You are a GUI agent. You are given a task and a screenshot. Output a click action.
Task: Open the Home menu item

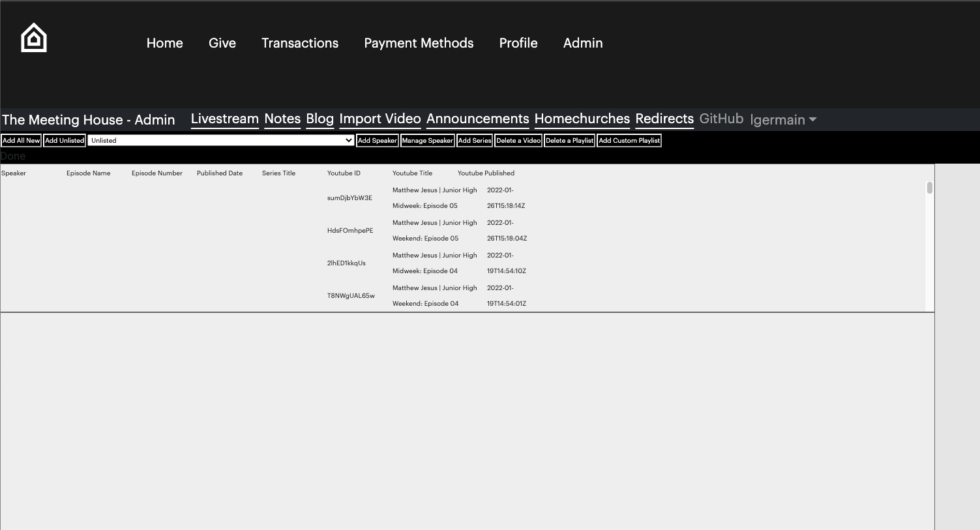[x=164, y=43]
